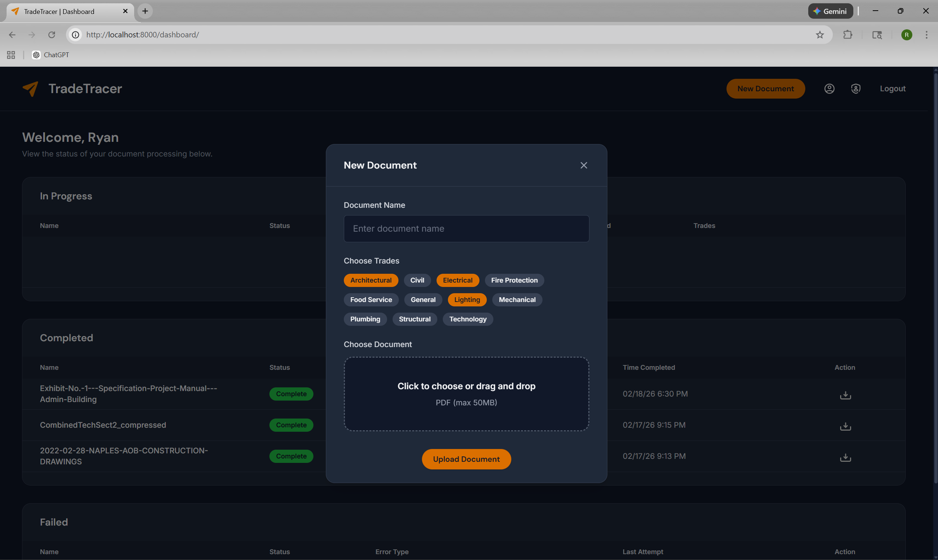Close the New Document dialog
The width and height of the screenshot is (938, 560).
tap(584, 165)
